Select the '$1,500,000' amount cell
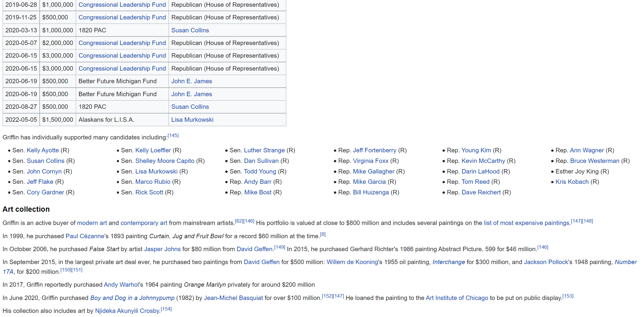Viewport: 644px width, 317px height. pos(58,120)
